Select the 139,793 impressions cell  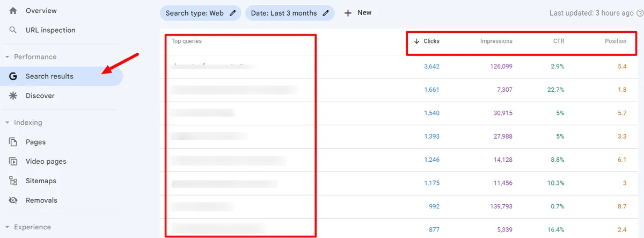(x=501, y=206)
